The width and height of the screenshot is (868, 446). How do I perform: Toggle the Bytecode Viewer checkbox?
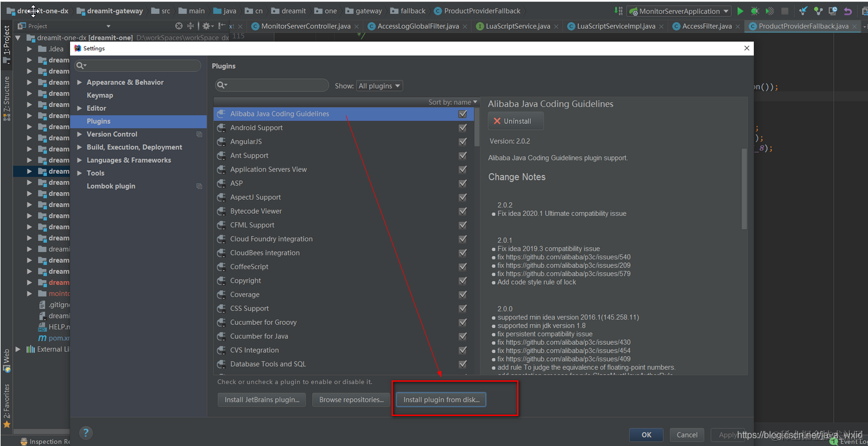coord(462,211)
